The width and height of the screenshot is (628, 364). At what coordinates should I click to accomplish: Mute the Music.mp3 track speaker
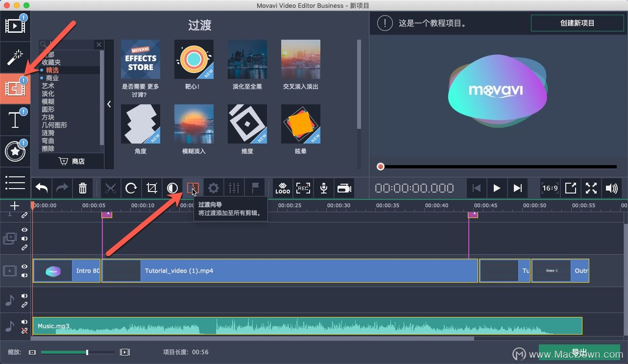(x=24, y=322)
